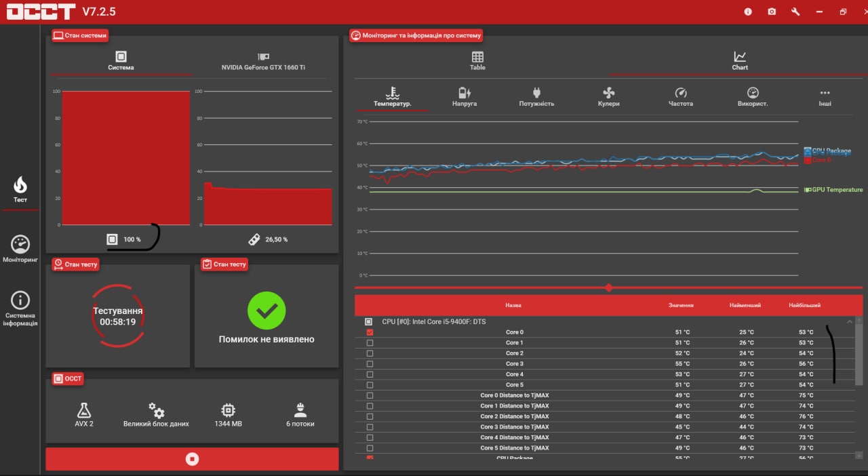Click the OCCT logo
868x476 pixels.
[x=41, y=12]
